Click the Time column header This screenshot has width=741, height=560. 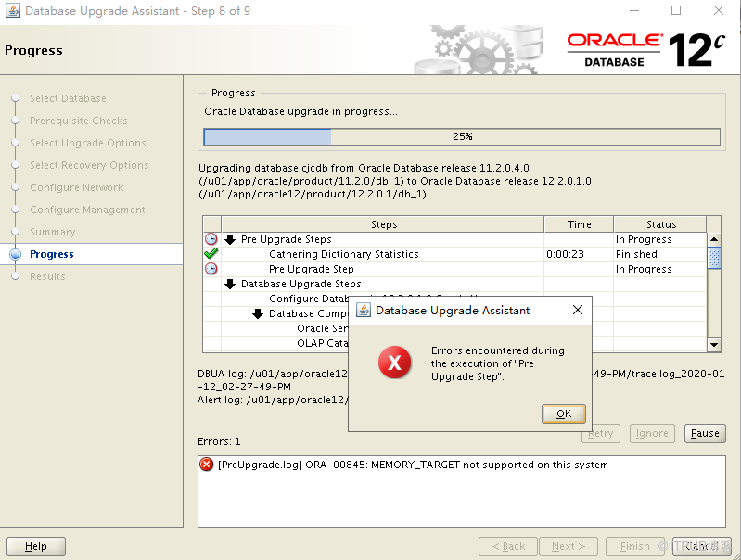579,224
